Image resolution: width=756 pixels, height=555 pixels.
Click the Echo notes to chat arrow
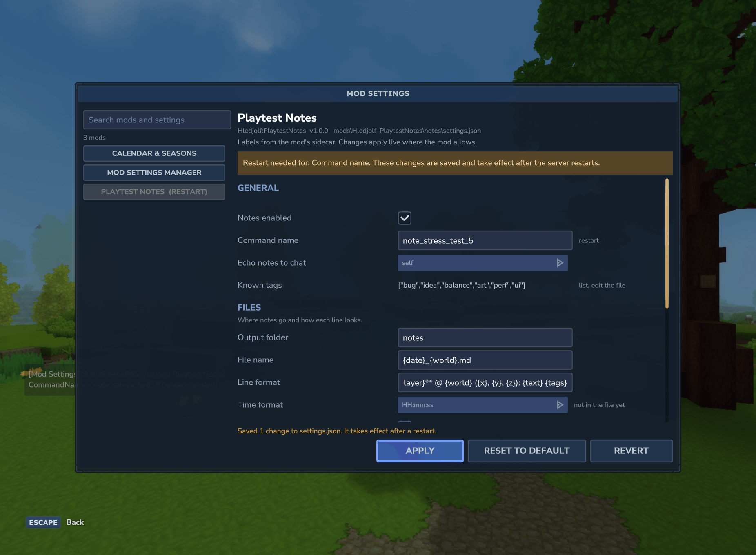(560, 263)
